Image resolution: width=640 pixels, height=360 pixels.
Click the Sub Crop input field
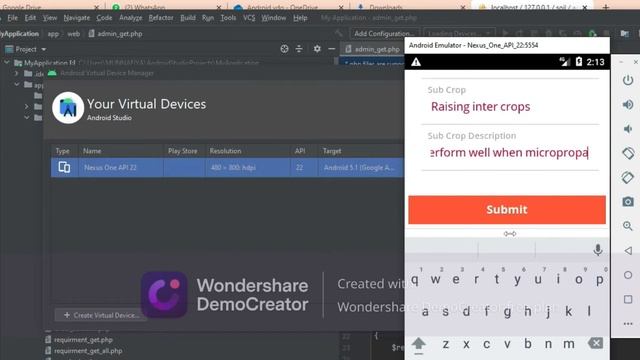click(x=510, y=107)
